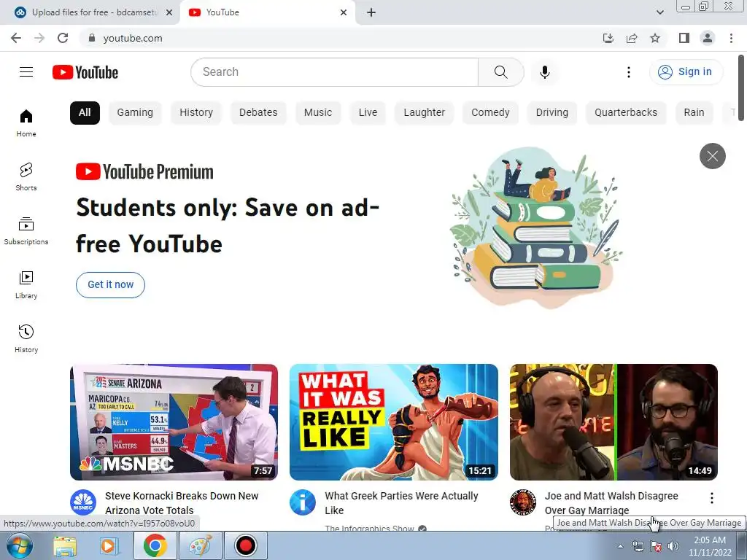Play the What It Was Really Like thumbnail
The height and width of the screenshot is (560, 747).
(393, 422)
